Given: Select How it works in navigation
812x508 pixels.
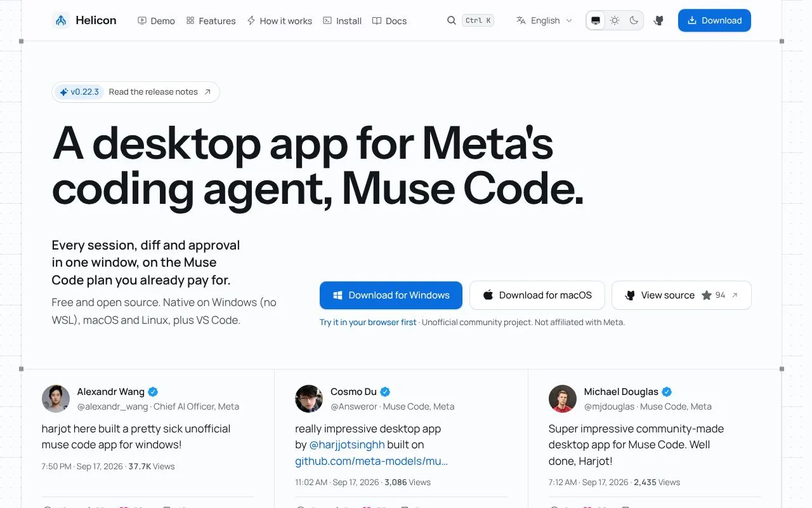Looking at the screenshot, I should click(279, 20).
